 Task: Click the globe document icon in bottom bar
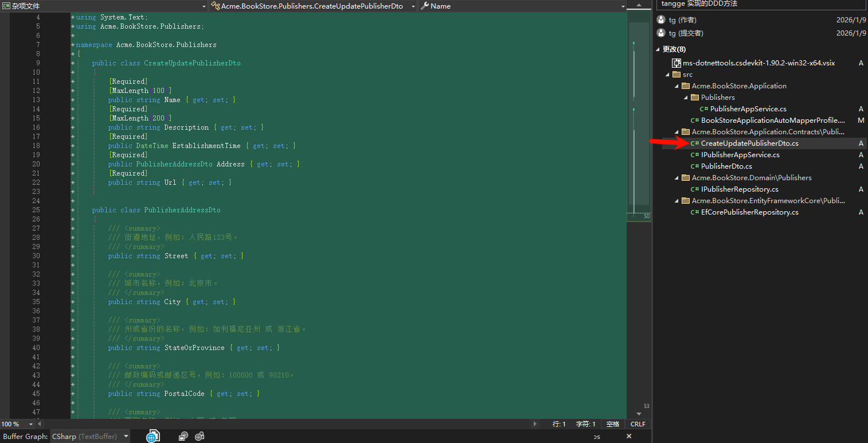pyautogui.click(x=153, y=437)
